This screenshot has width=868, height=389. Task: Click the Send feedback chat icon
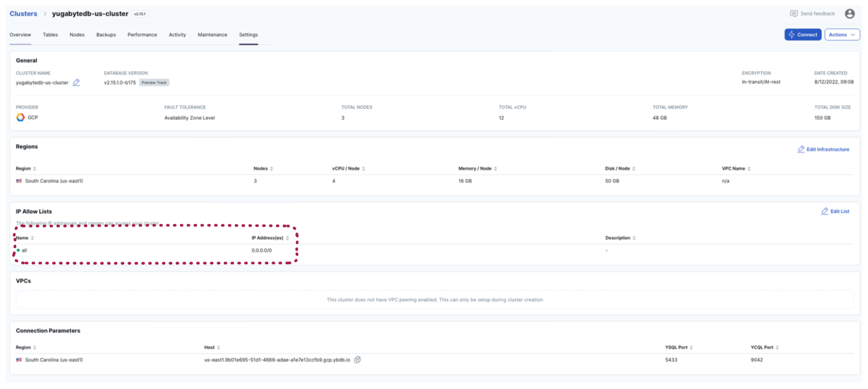(794, 14)
